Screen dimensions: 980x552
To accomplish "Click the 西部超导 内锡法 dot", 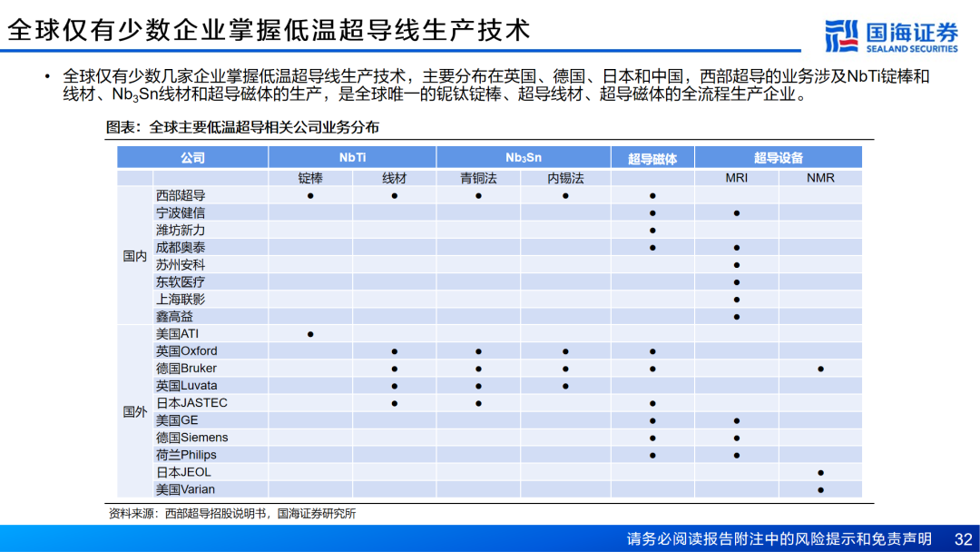I will pos(565,196).
